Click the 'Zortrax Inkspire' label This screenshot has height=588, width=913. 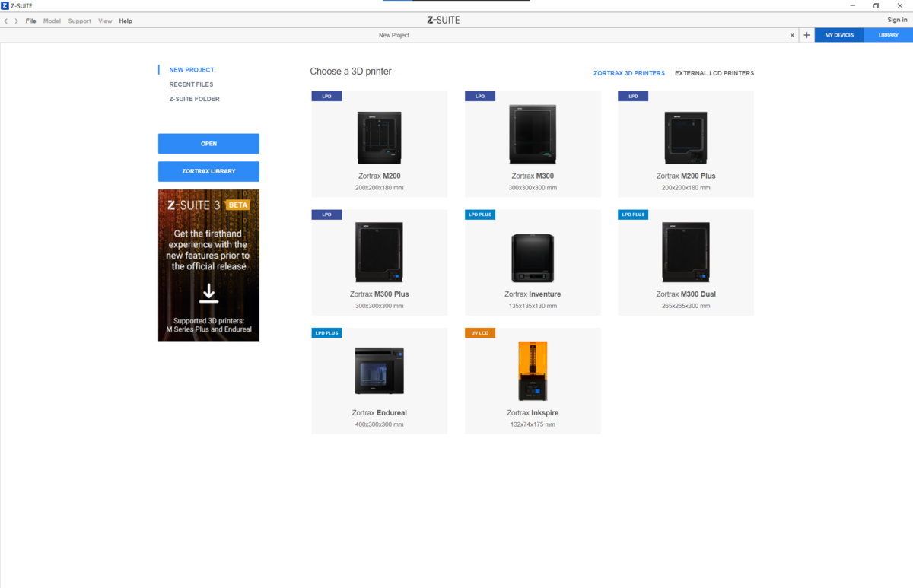(533, 412)
